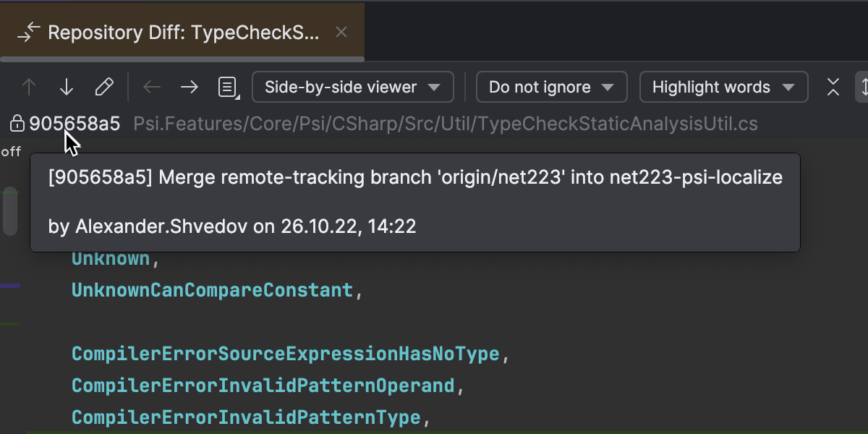
Task: Click the UnknownCanCompareConstant code line
Action: click(x=212, y=291)
